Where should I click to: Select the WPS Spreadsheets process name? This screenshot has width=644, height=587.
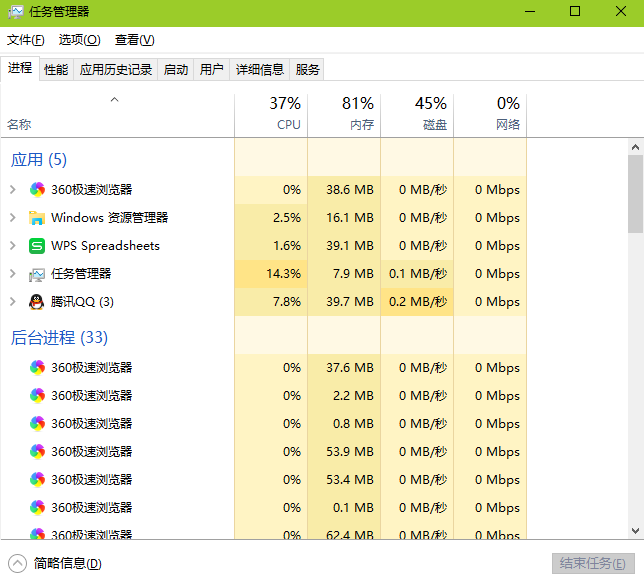pyautogui.click(x=105, y=246)
